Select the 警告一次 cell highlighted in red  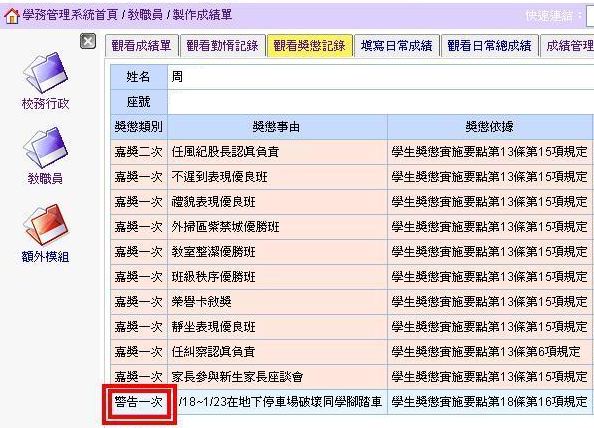pos(139,402)
